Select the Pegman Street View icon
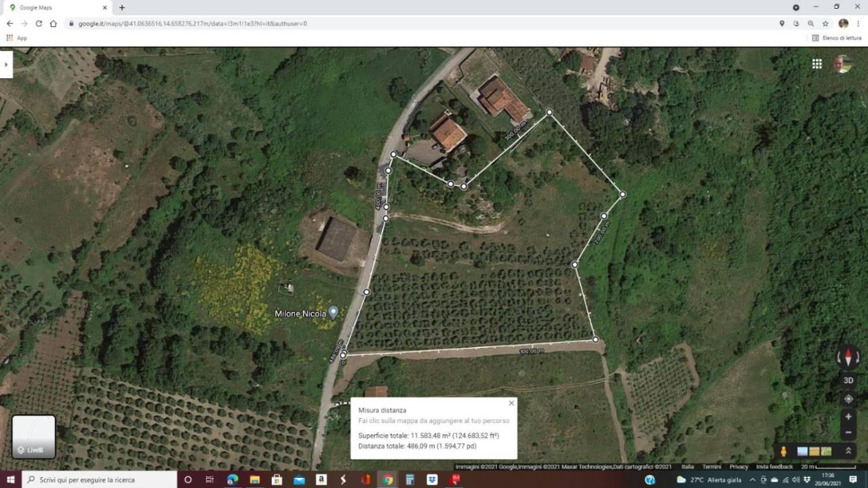This screenshot has height=488, width=868. click(783, 450)
